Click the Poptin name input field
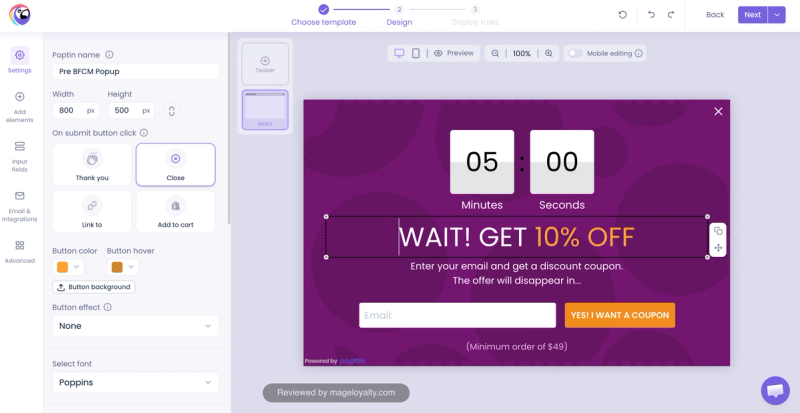 click(x=136, y=71)
